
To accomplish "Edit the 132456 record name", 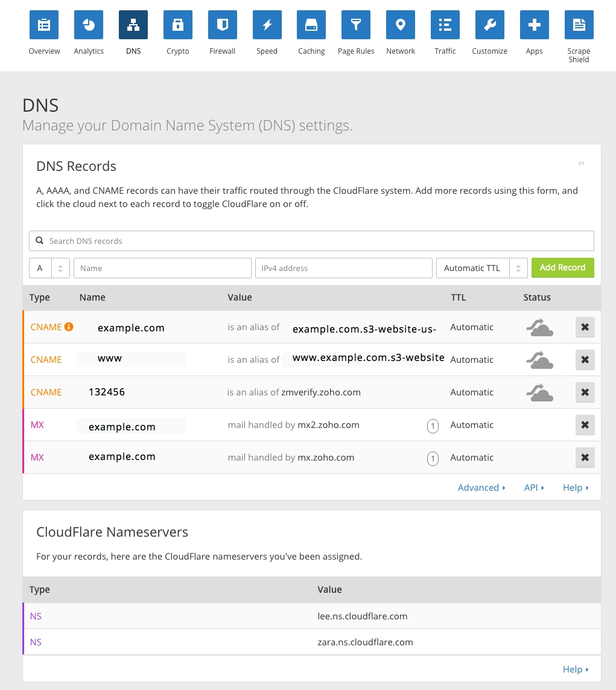I will coord(107,392).
